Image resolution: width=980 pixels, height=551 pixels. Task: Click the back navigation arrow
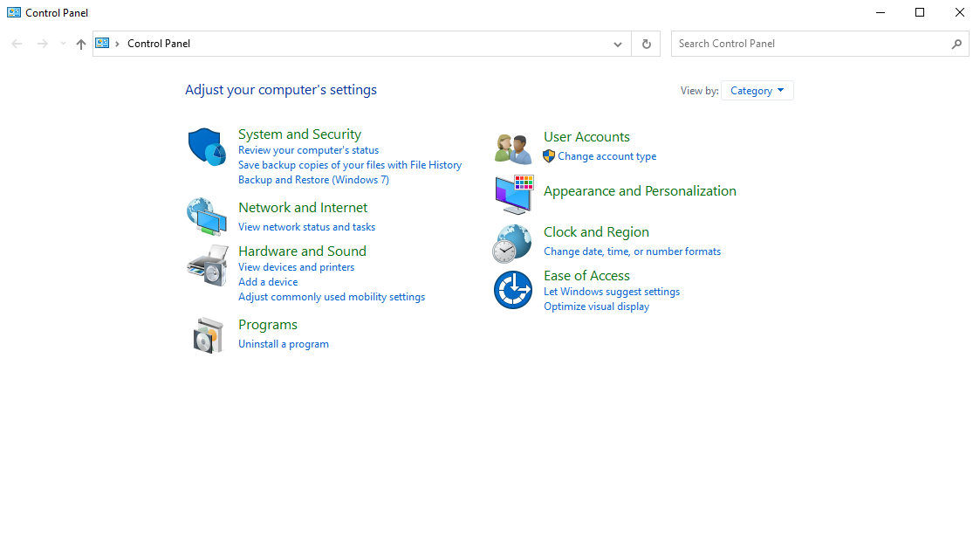coord(17,44)
